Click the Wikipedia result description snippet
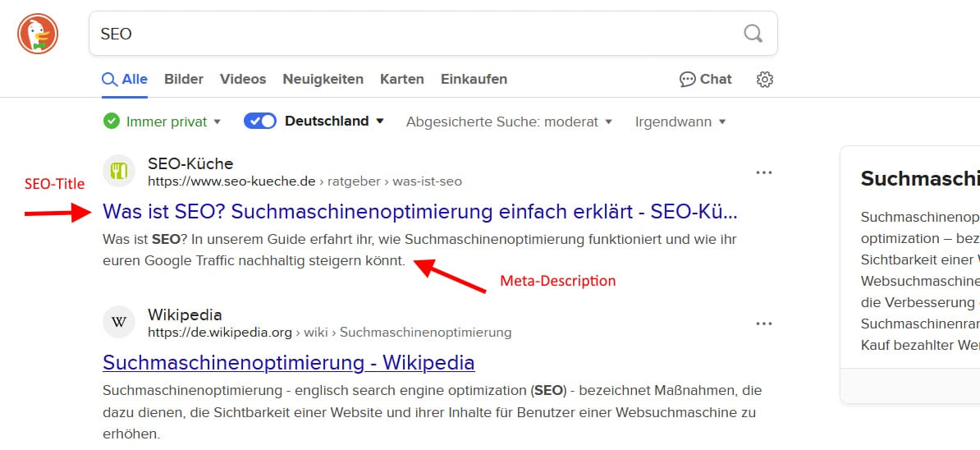980x450 pixels. 433,412
